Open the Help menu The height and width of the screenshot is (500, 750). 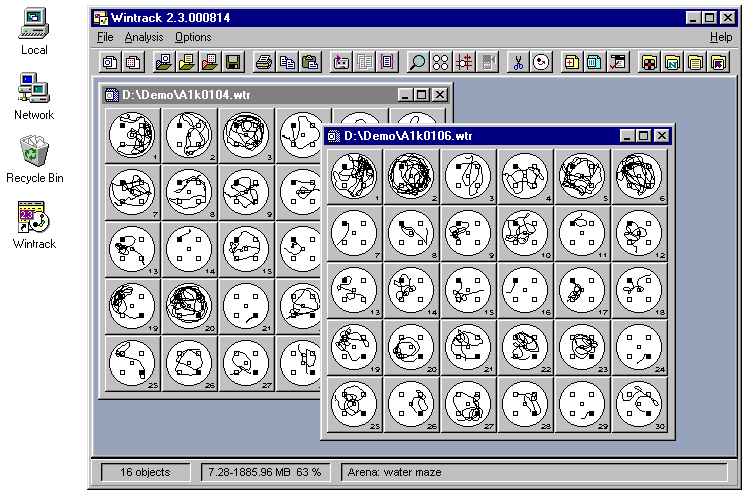tap(721, 37)
